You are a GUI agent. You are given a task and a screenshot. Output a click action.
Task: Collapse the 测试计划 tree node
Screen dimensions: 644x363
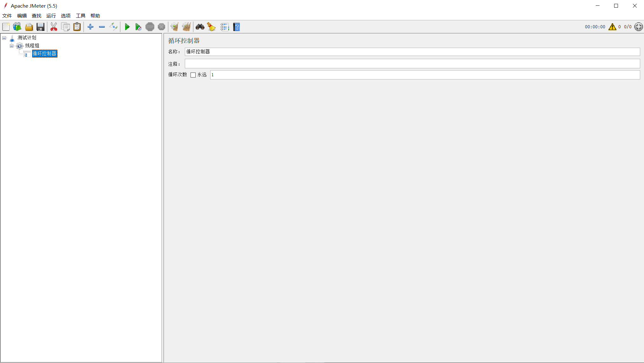4,38
